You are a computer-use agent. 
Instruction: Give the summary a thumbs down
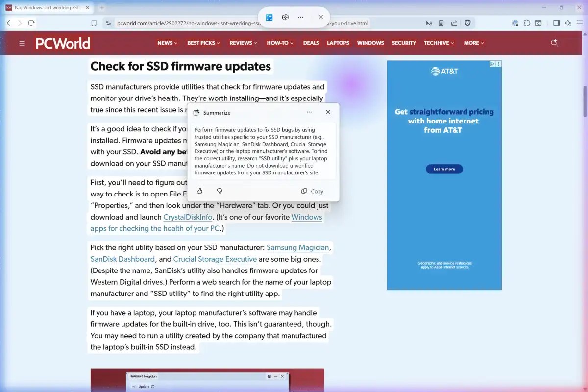[x=220, y=191]
